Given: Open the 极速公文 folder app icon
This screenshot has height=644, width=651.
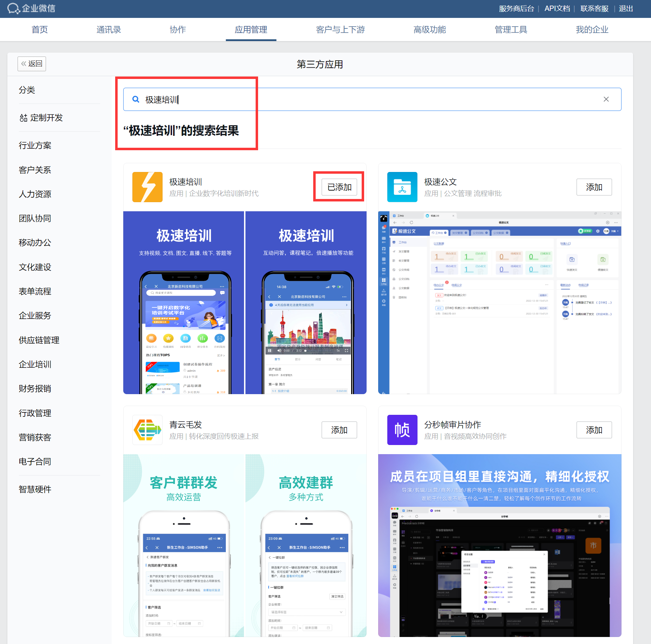Looking at the screenshot, I should [x=402, y=187].
